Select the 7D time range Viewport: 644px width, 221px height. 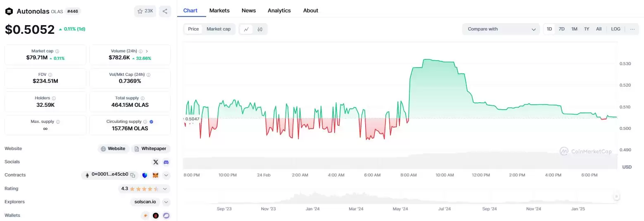pyautogui.click(x=561, y=29)
